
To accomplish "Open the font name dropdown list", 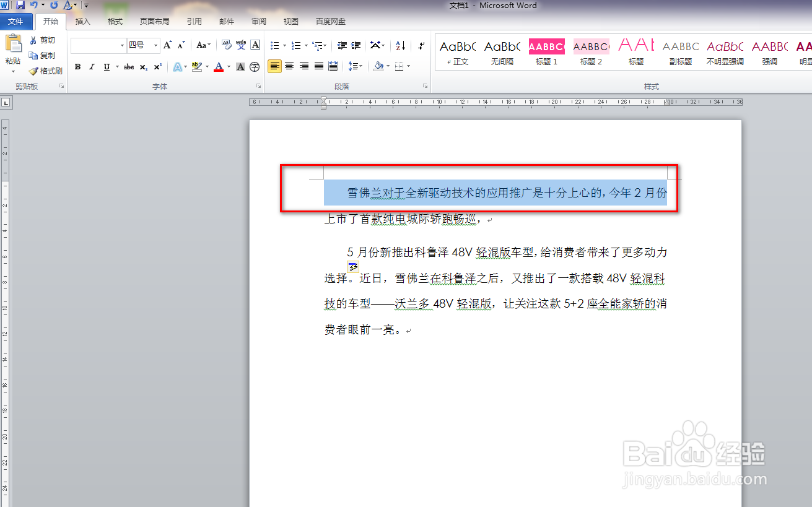I will [x=122, y=45].
